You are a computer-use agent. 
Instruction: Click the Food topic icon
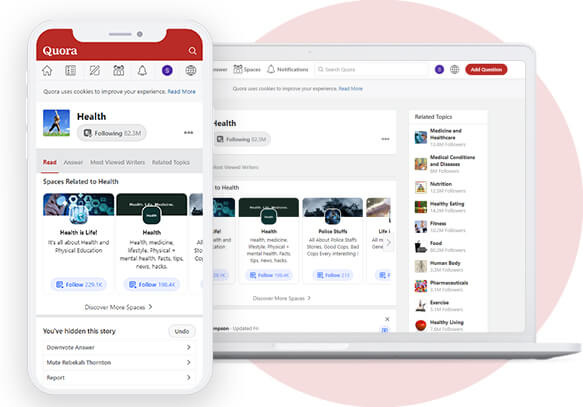click(x=421, y=246)
